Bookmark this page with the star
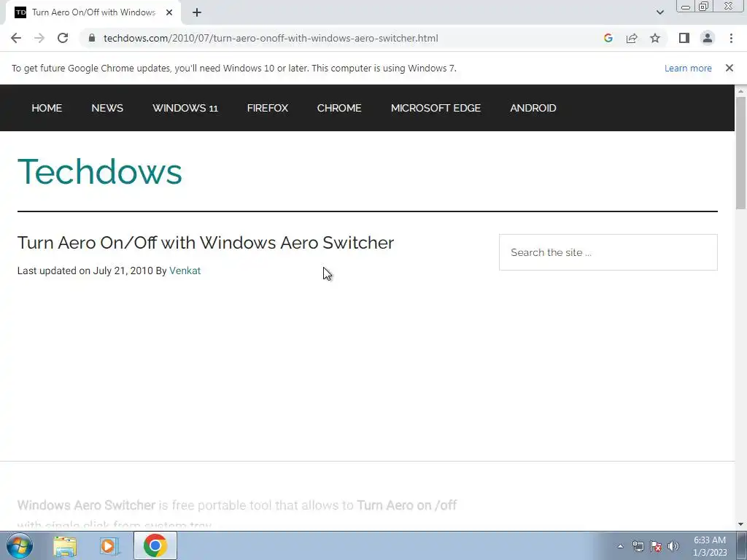 pyautogui.click(x=655, y=38)
